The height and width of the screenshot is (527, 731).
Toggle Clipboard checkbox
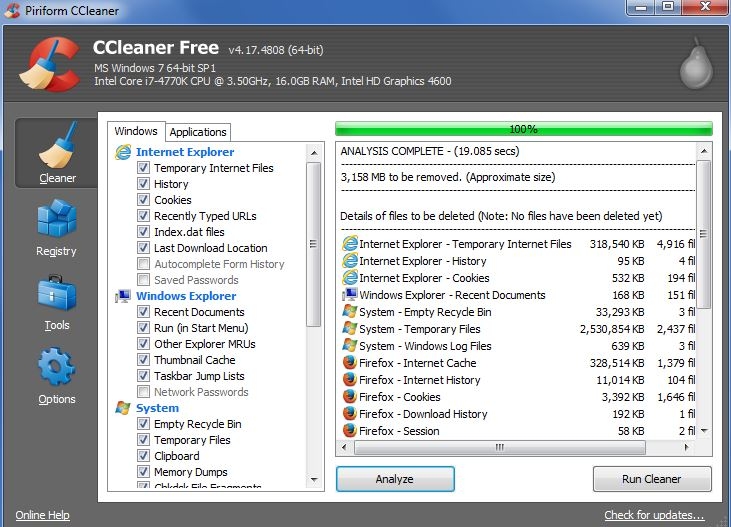click(144, 456)
